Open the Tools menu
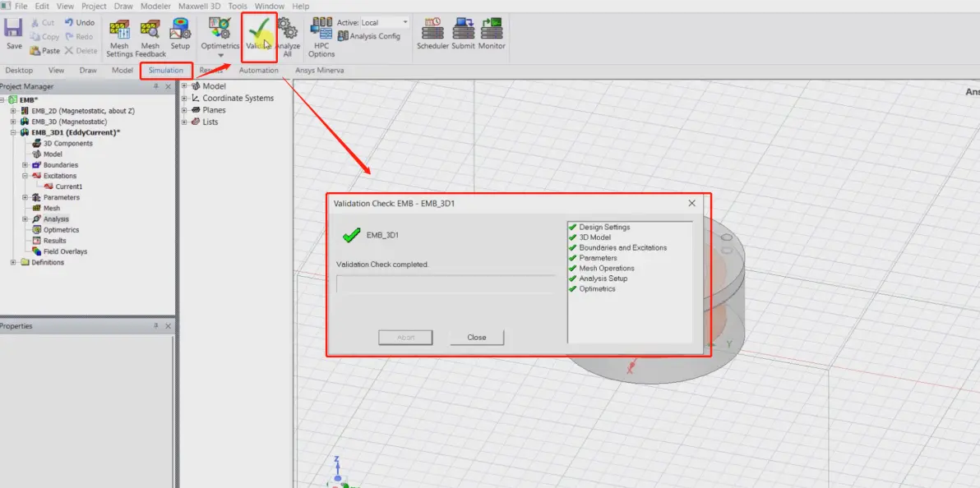This screenshot has width=980, height=488. [238, 7]
